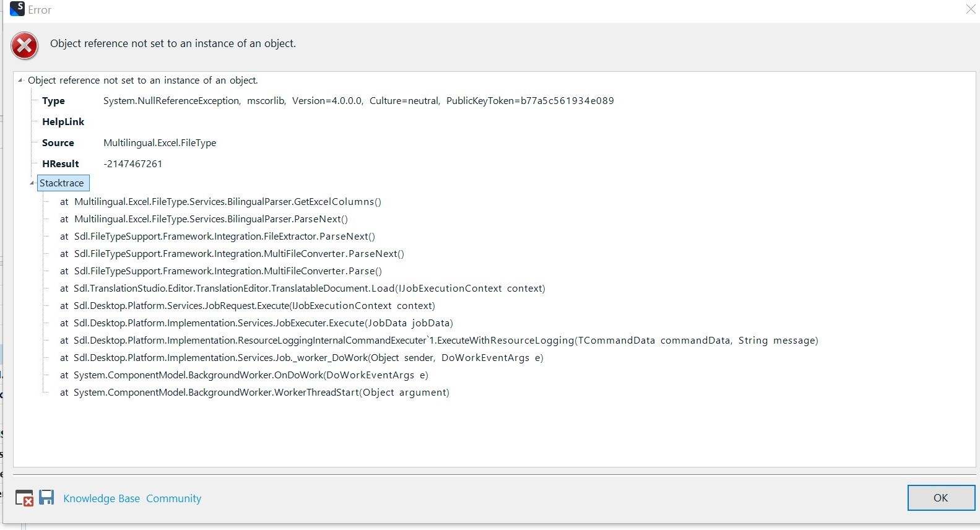Click the System.NullReferenceException type value
Screen dimensions: 980x530
coord(358,101)
